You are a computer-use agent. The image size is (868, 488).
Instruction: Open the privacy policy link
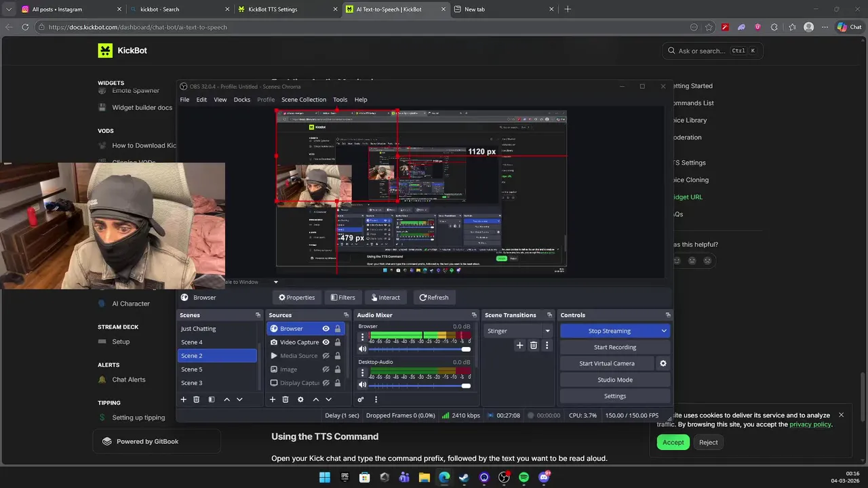[810, 424]
